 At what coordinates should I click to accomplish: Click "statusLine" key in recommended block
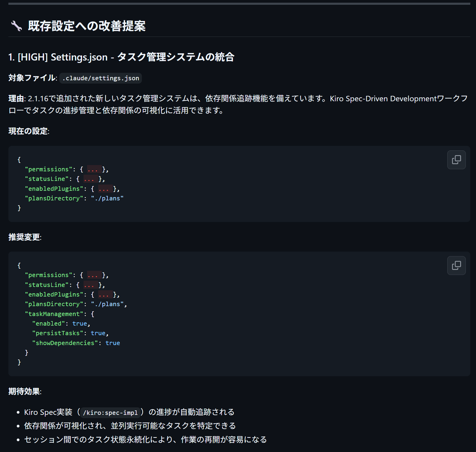click(x=47, y=285)
